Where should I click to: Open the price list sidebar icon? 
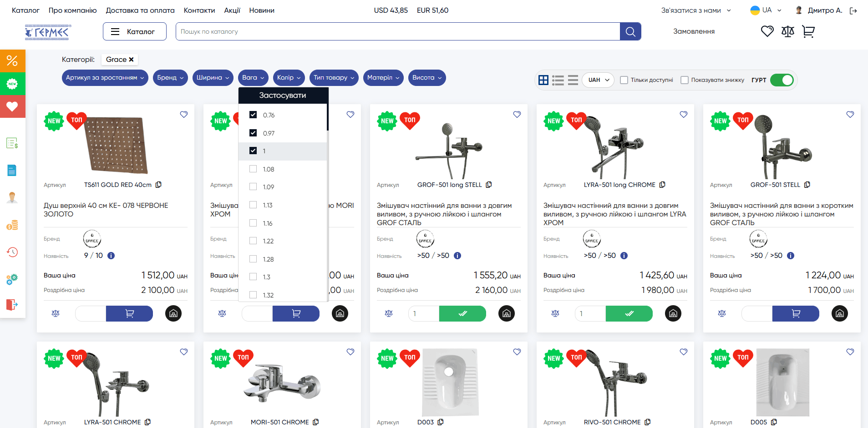12,143
